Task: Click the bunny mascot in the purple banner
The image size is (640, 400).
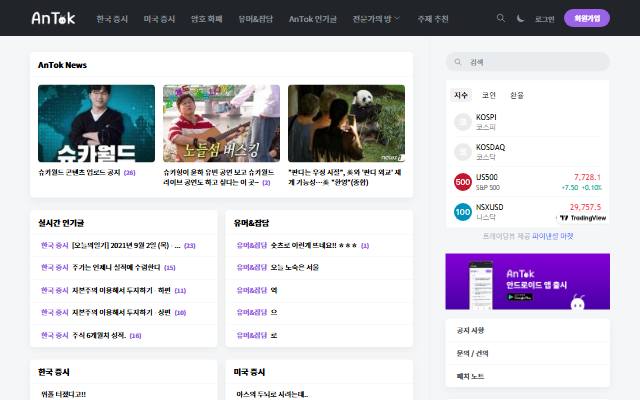Action: pyautogui.click(x=578, y=302)
